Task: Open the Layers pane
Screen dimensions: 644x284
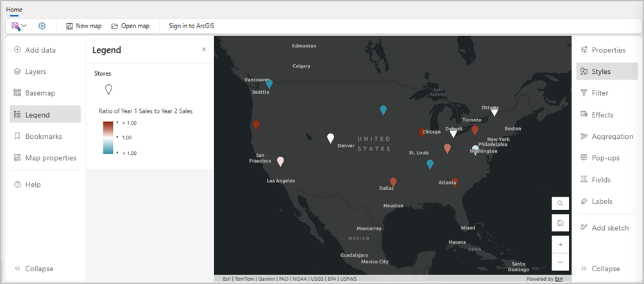Action: tap(45, 71)
